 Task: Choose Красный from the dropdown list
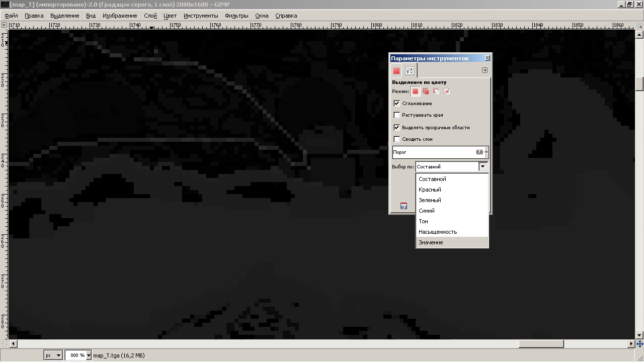pyautogui.click(x=452, y=190)
